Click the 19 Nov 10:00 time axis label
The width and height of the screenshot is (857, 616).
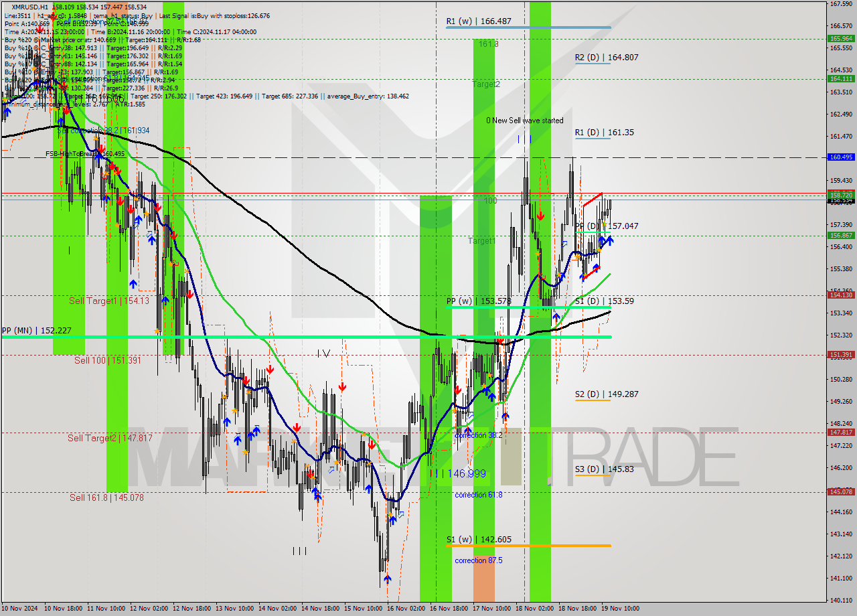click(620, 609)
